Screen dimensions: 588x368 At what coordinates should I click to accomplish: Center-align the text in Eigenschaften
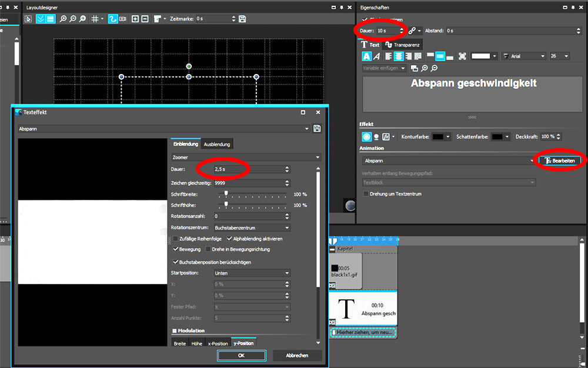[x=399, y=56]
